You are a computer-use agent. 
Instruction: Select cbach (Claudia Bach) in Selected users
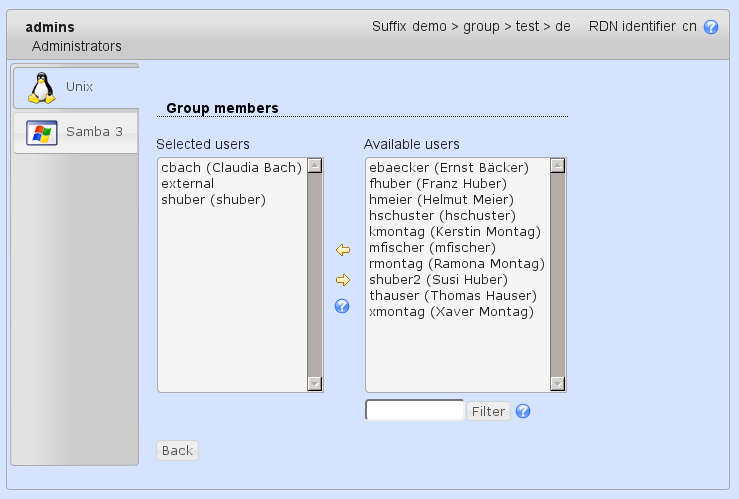coord(231,168)
